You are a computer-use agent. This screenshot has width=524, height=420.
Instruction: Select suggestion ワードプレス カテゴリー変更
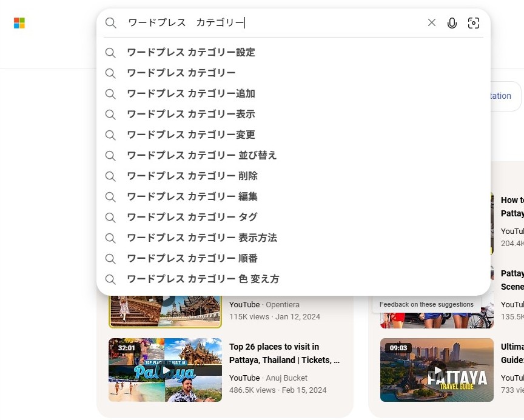tap(191, 135)
